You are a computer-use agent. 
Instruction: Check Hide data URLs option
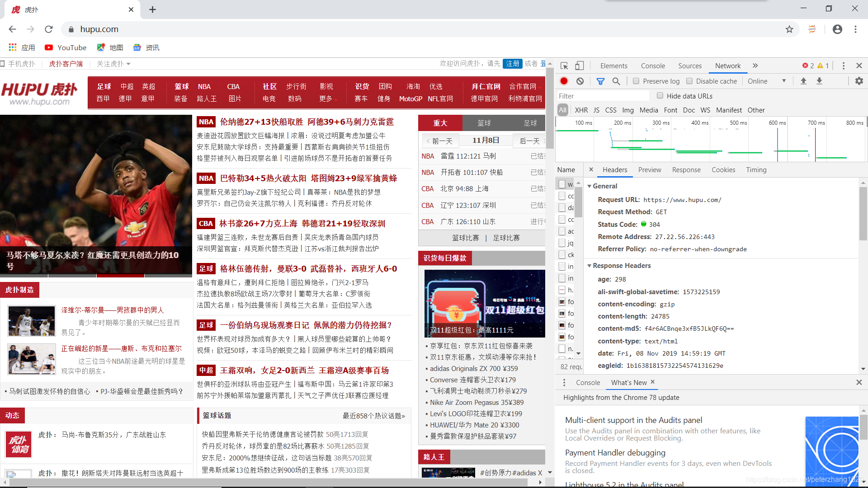660,96
